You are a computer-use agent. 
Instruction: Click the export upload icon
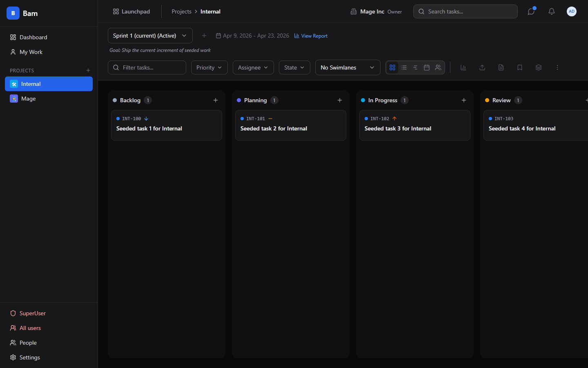[482, 67]
